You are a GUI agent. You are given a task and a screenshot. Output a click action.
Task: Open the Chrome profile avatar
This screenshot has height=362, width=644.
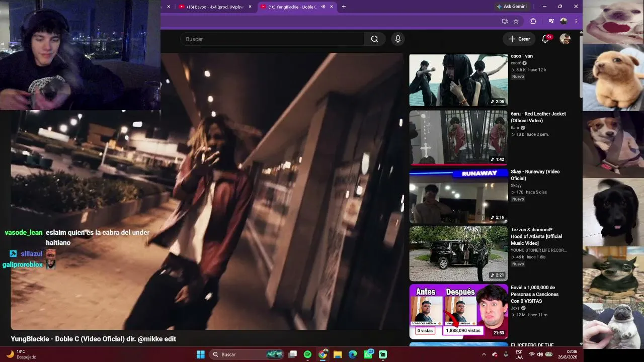pyautogui.click(x=563, y=21)
